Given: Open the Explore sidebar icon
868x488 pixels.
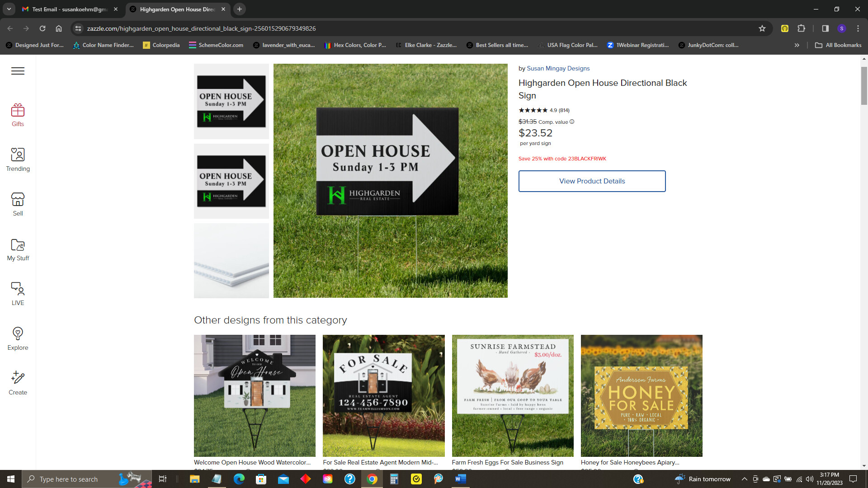Looking at the screenshot, I should click(x=18, y=339).
